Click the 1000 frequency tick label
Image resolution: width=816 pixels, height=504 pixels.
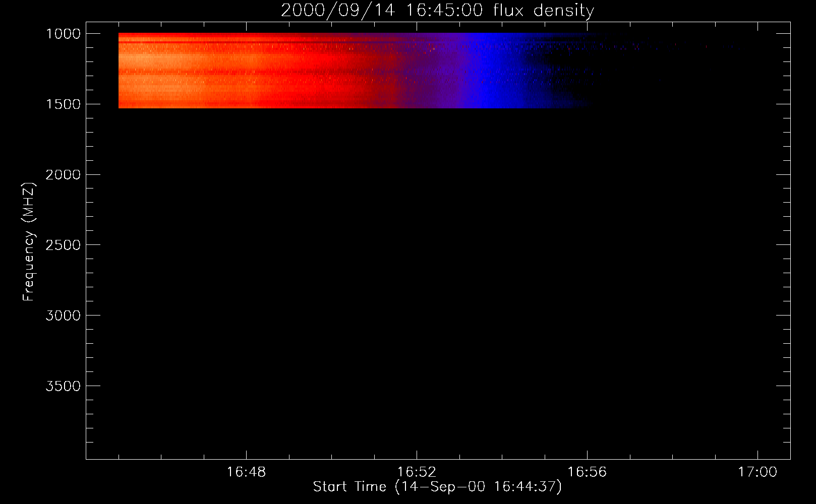[63, 34]
